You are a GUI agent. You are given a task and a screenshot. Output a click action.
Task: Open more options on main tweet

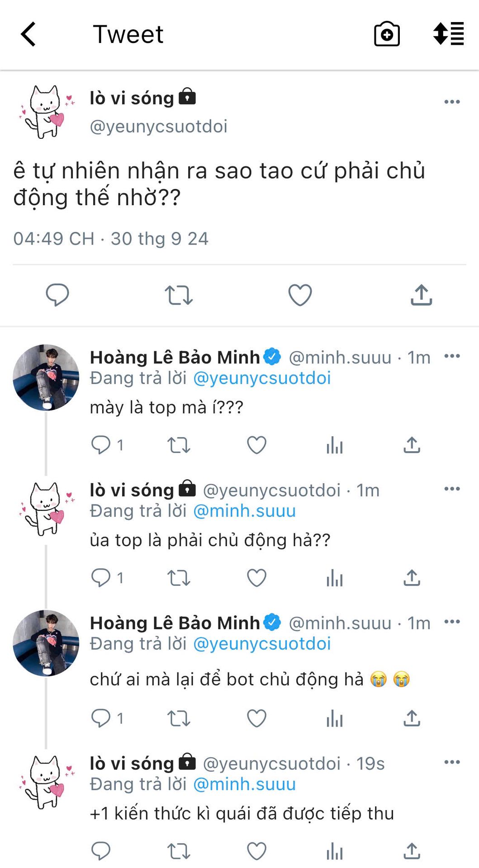coord(452,102)
